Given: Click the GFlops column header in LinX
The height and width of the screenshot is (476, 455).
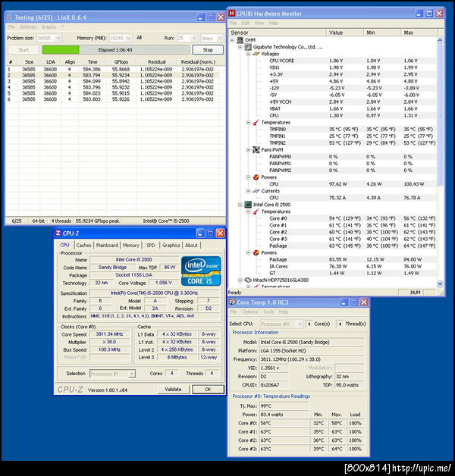Looking at the screenshot, I should [x=121, y=61].
